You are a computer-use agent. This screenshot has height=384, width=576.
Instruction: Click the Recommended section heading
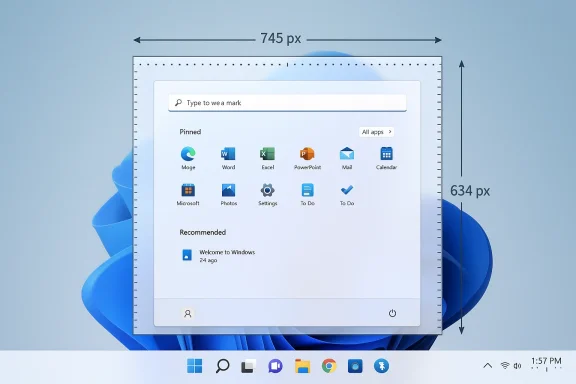pyautogui.click(x=202, y=232)
